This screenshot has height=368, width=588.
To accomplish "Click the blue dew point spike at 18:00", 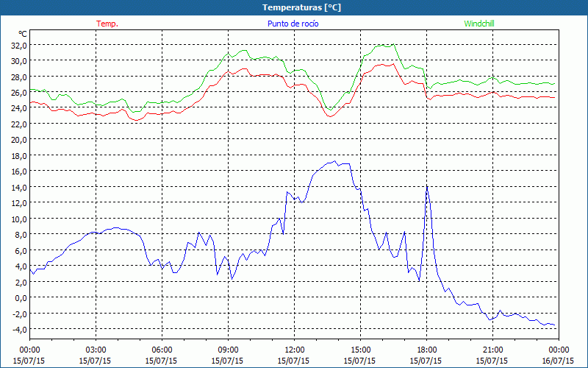I will coord(427,187).
